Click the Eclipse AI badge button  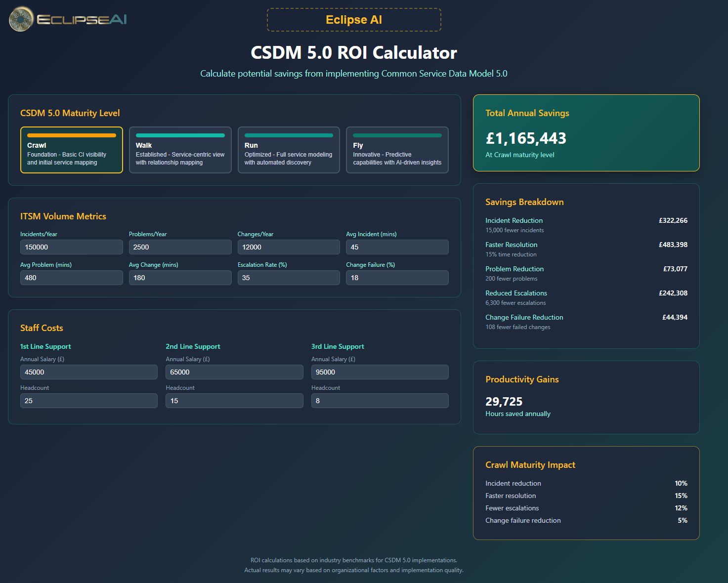(x=354, y=20)
